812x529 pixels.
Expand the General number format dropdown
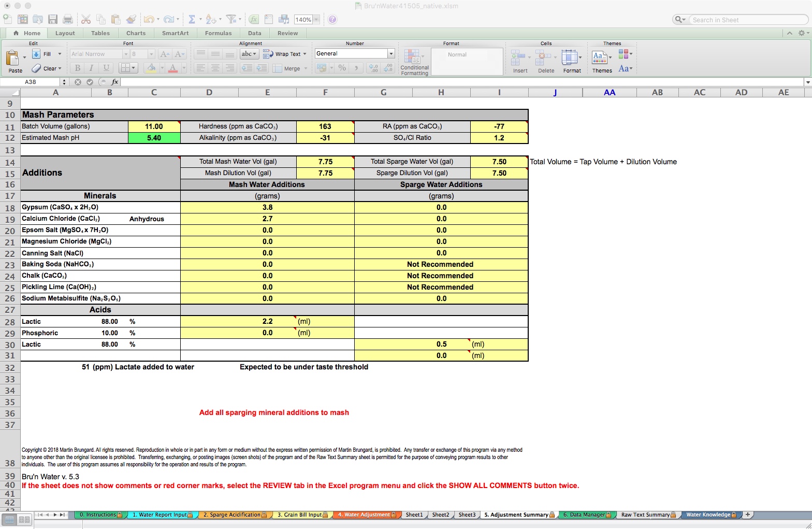(x=391, y=53)
